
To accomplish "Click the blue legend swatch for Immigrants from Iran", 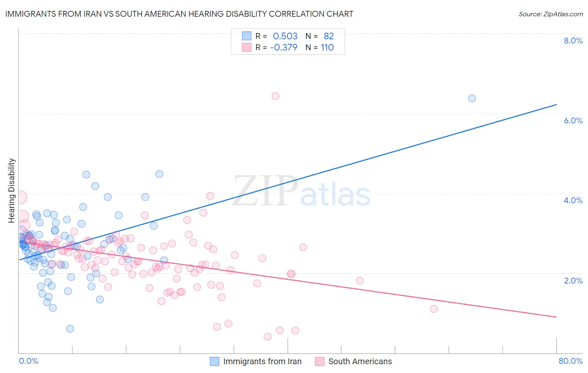I will pyautogui.click(x=215, y=361).
